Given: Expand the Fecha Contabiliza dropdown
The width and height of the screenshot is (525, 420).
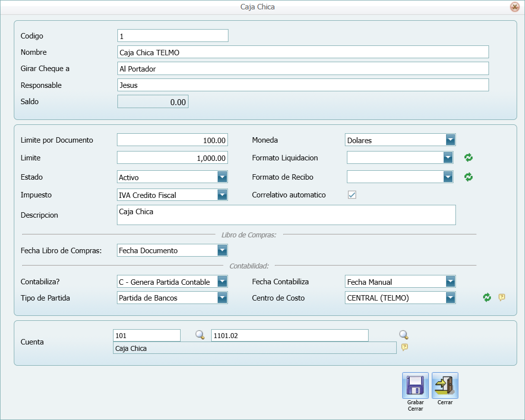Looking at the screenshot, I should coord(450,281).
